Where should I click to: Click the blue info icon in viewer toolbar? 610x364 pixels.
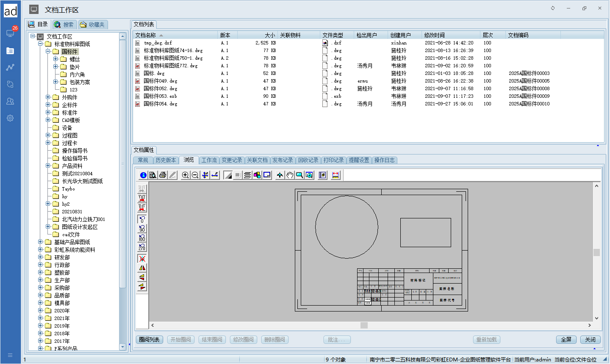click(x=143, y=175)
